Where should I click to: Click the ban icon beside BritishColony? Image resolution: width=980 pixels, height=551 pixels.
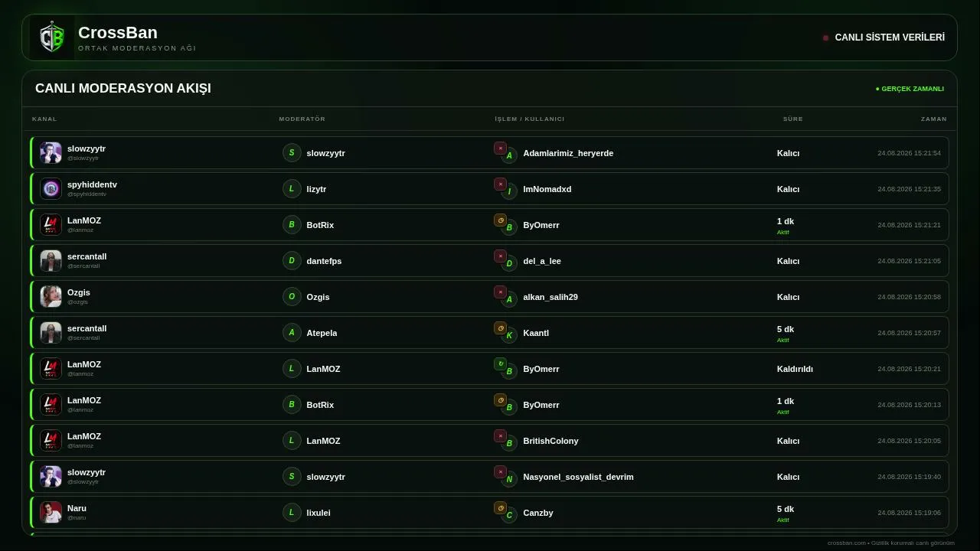click(500, 436)
